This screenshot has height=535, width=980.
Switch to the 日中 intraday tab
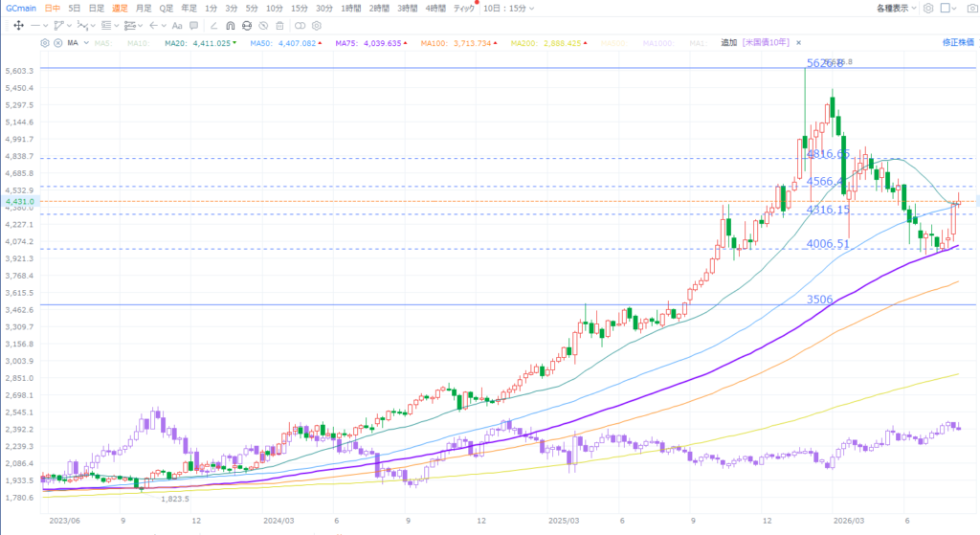pyautogui.click(x=53, y=8)
